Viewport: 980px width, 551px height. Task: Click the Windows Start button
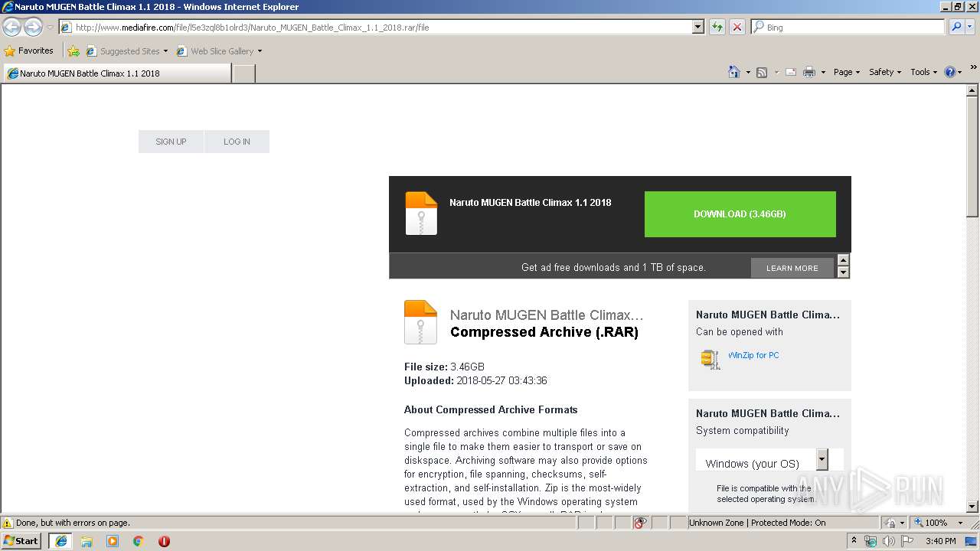point(21,540)
